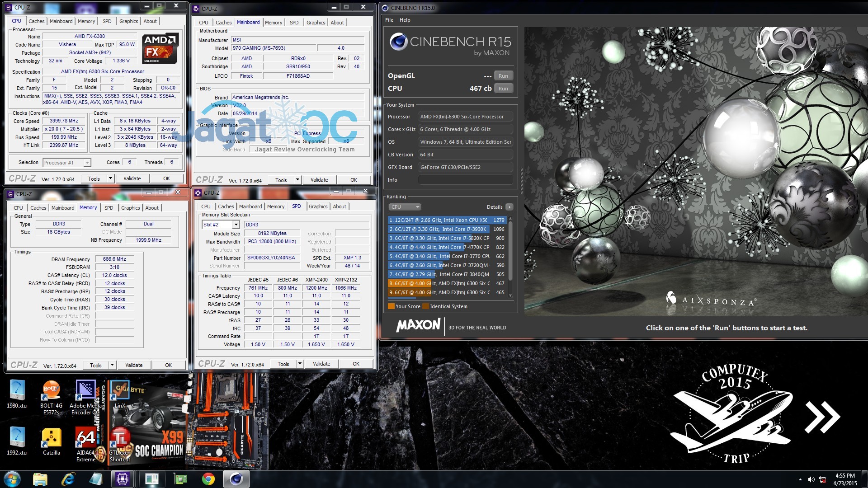Click the volume speaker tray icon
868x488 pixels.
tap(811, 479)
